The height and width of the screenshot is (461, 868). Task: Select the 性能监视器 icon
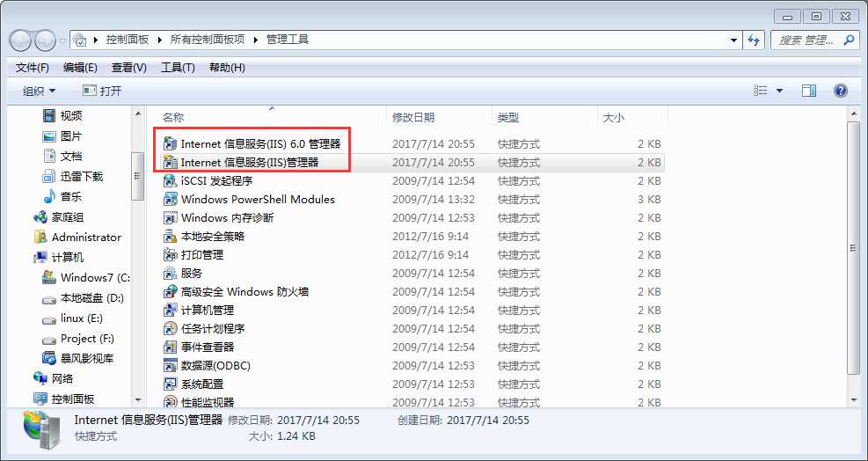(170, 402)
